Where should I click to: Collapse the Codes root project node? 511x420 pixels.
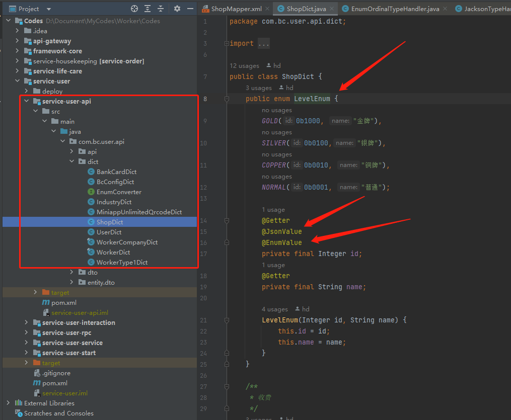(x=9, y=21)
